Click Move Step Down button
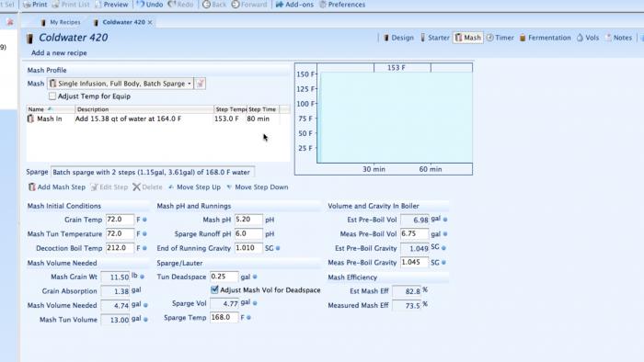The width and height of the screenshot is (644, 362). click(x=257, y=187)
